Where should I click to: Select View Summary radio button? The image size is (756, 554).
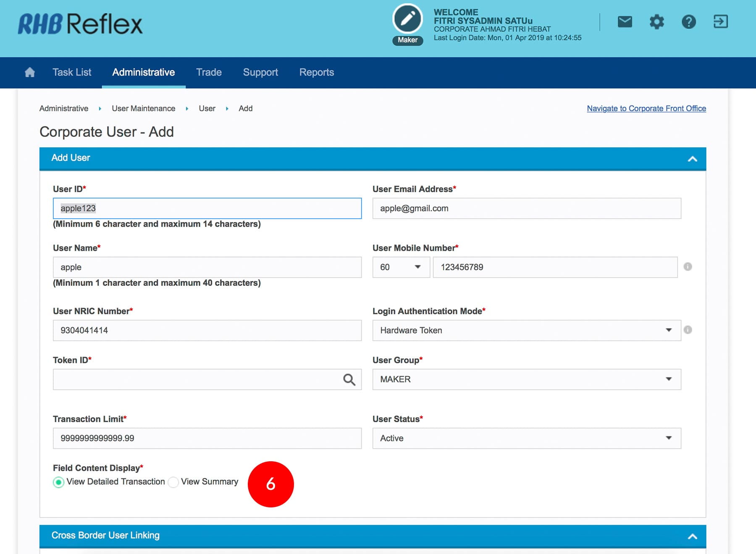[173, 482]
